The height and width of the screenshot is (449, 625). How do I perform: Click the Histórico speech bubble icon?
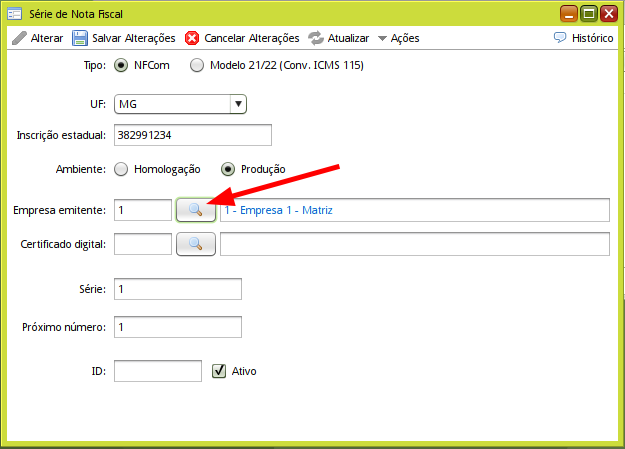[560, 38]
